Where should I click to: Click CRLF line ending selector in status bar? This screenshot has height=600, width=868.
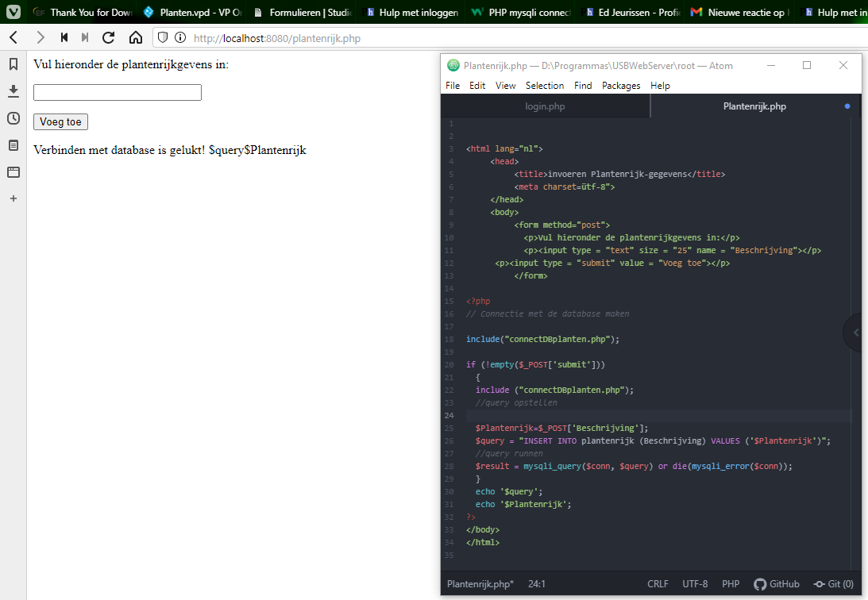(x=658, y=584)
